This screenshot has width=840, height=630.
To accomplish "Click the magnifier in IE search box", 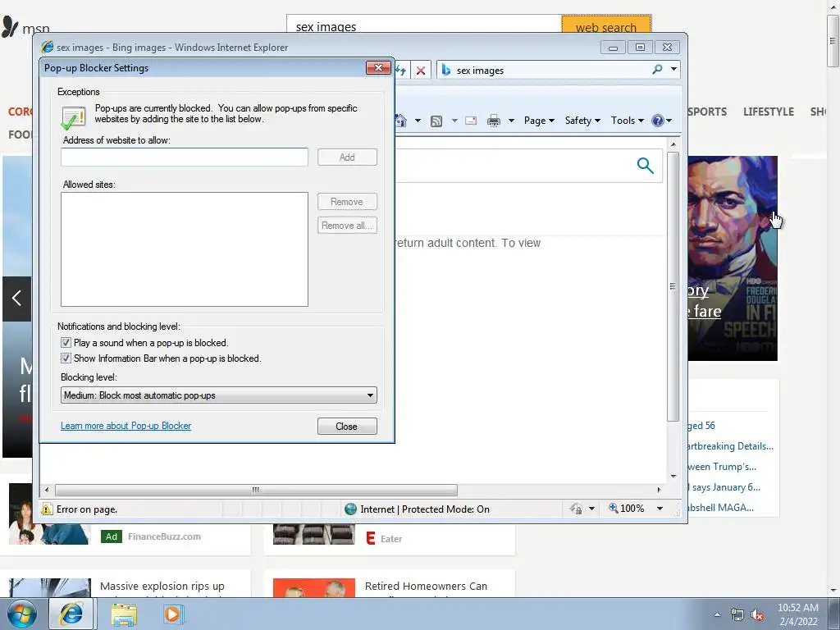I will [657, 69].
